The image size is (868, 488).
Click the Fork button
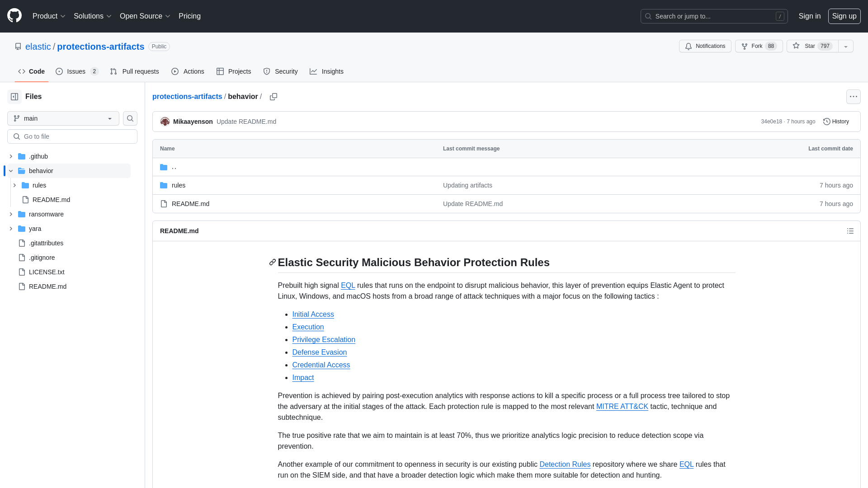(759, 46)
